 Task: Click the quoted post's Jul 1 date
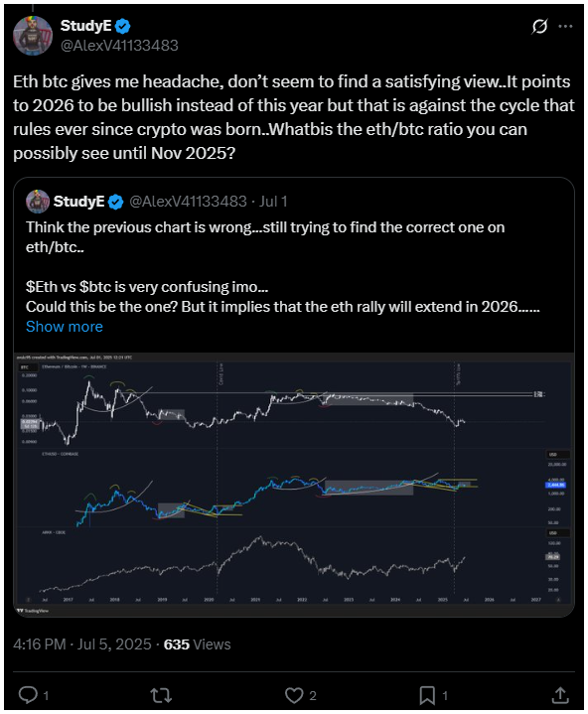click(273, 202)
